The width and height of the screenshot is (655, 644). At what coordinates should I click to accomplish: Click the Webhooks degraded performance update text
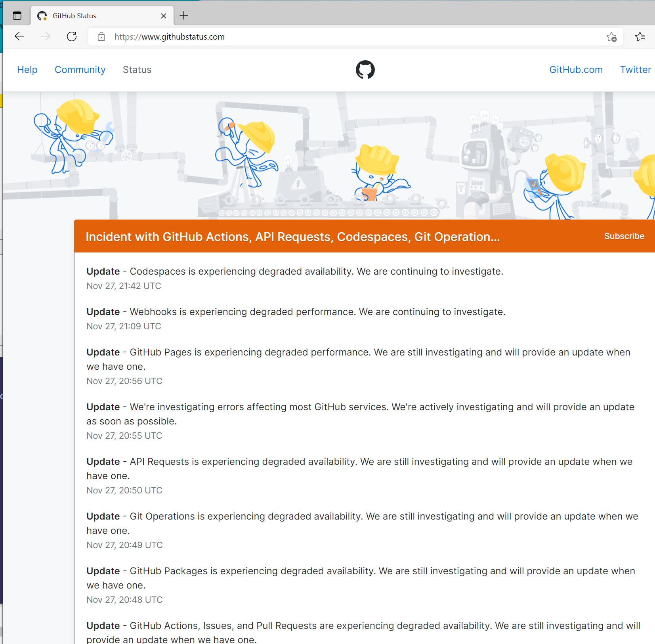296,312
